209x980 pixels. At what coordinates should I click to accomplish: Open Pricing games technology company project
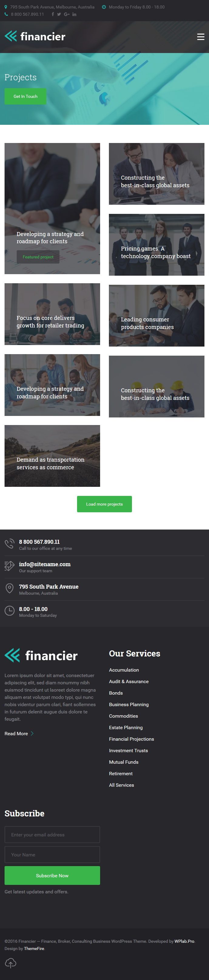tap(157, 244)
